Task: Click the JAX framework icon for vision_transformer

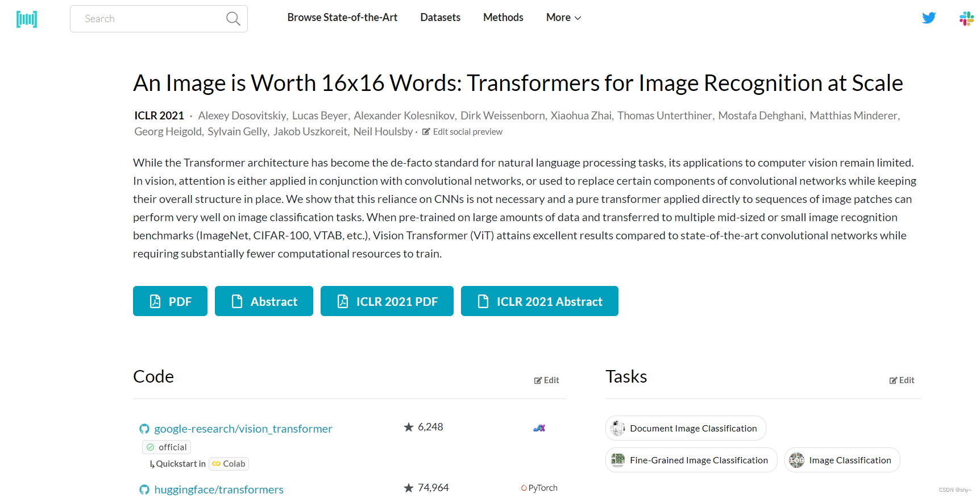Action: point(539,428)
